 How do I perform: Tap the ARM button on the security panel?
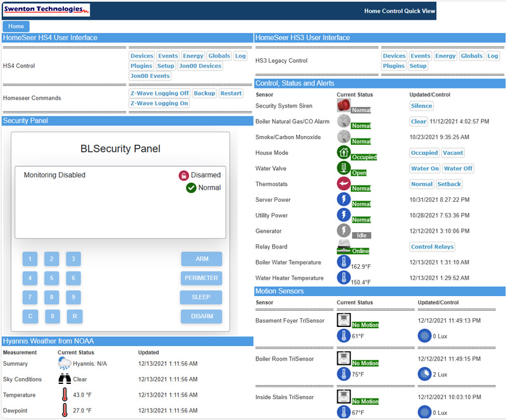[202, 259]
